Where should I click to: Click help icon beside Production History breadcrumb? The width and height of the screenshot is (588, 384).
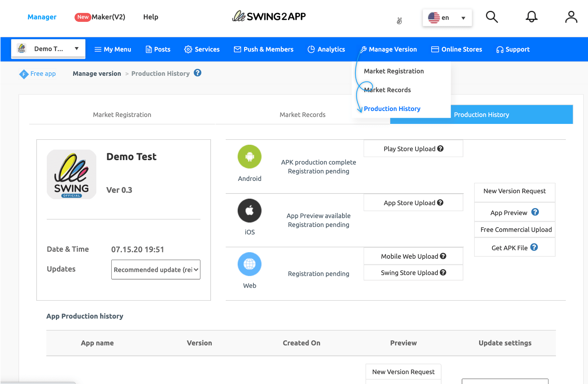pos(197,73)
